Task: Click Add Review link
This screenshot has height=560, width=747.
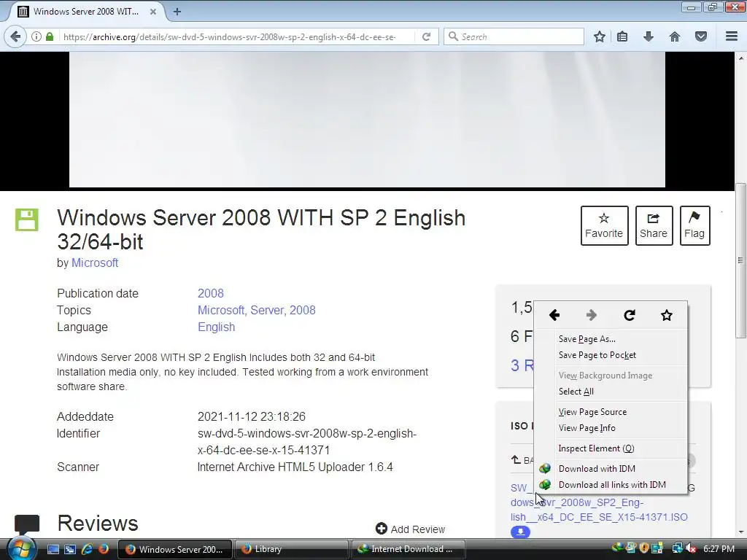Action: click(x=410, y=529)
